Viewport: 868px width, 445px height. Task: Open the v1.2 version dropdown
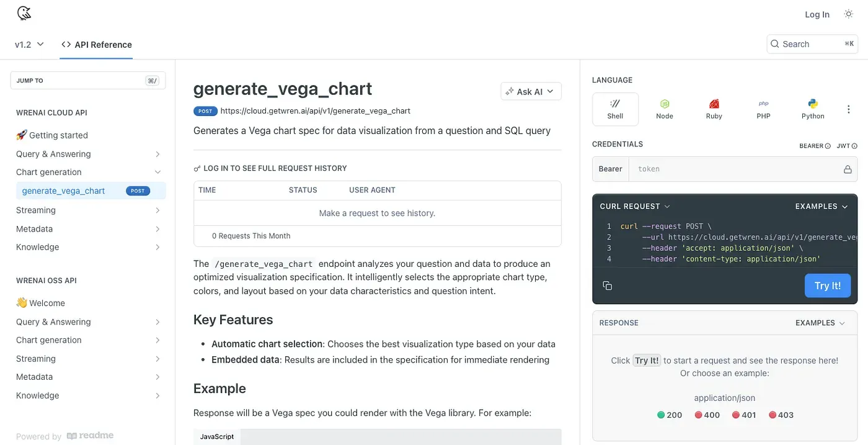29,44
